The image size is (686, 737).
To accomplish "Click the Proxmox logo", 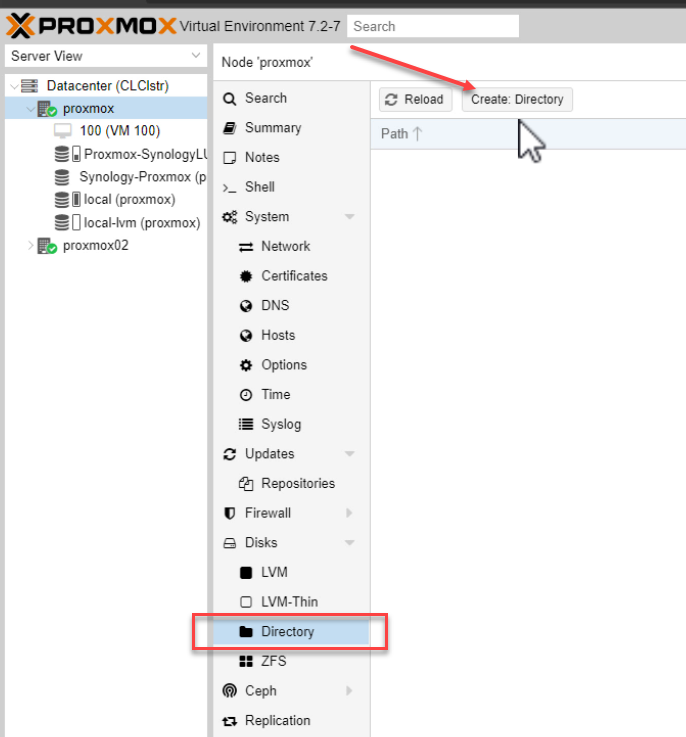I will click(x=91, y=25).
